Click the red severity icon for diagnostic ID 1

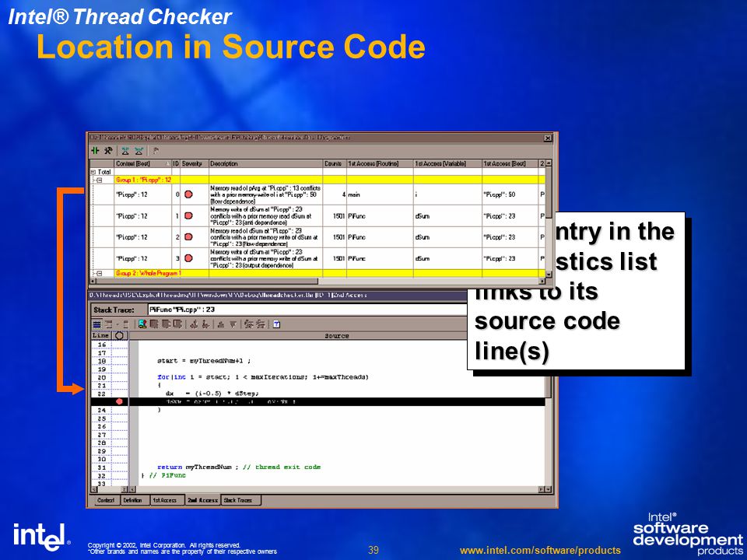coord(188,215)
